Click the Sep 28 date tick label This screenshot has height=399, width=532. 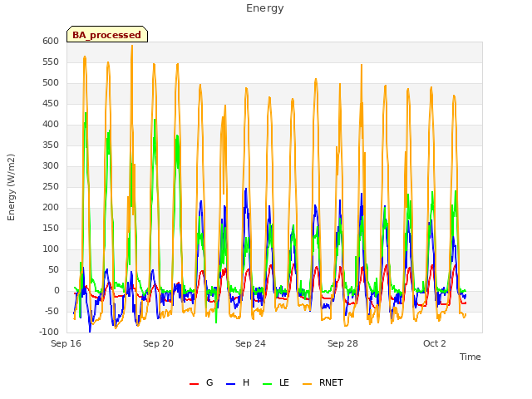tap(343, 343)
